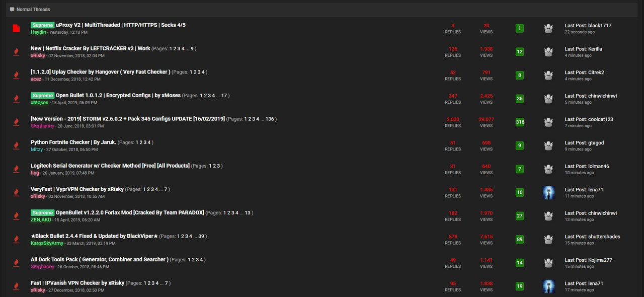644x297 pixels.
Task: Click the green badge showing 8 on Uplay row
Action: coord(520,76)
